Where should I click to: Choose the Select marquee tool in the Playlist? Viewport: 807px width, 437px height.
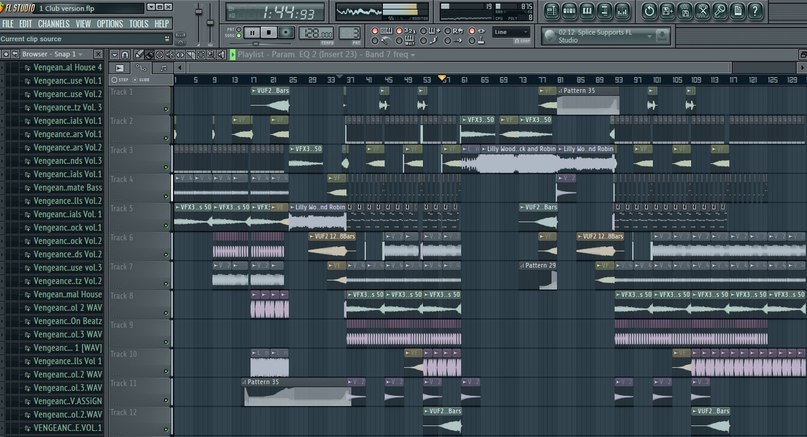click(201, 55)
